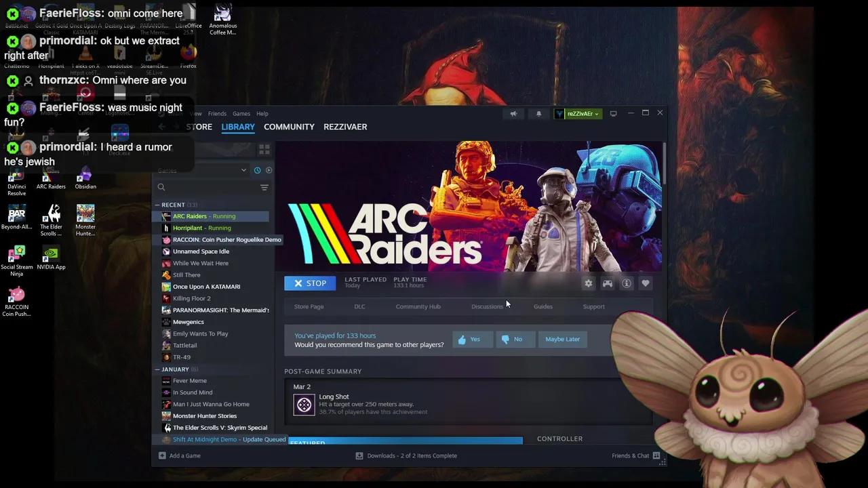Select The Elder Scrolls V: Skyrim Special
868x488 pixels.
pyautogui.click(x=211, y=428)
